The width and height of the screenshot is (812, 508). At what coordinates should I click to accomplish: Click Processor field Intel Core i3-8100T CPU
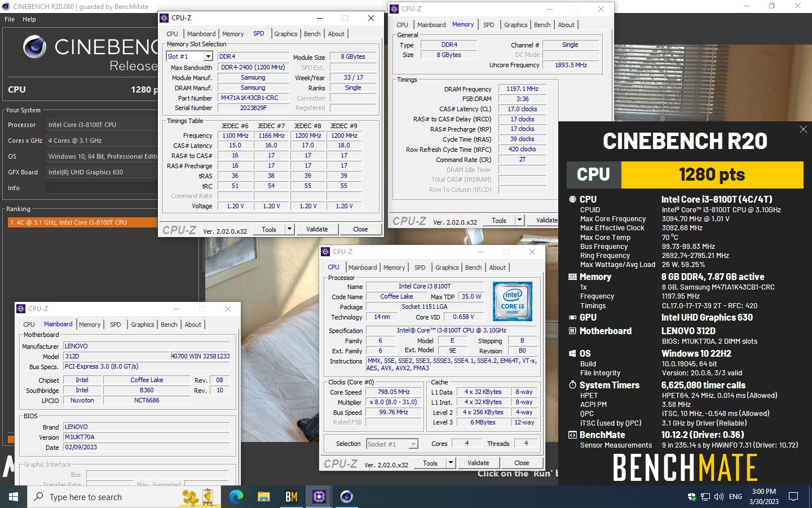101,125
